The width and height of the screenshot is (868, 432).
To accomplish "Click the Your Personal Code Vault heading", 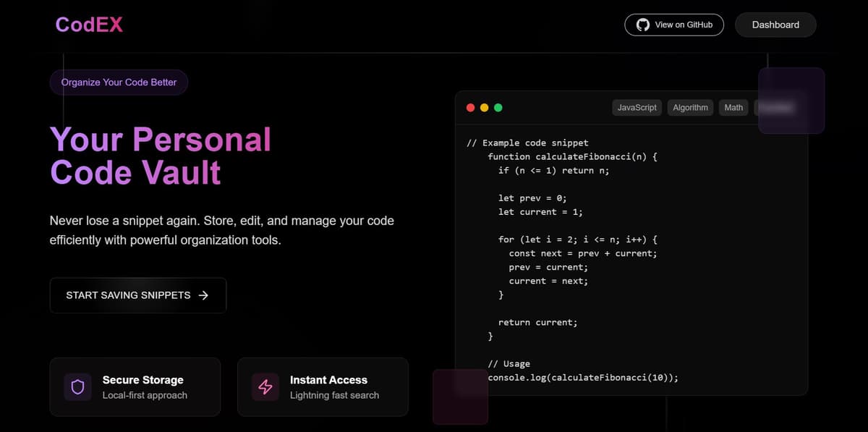I will point(160,156).
